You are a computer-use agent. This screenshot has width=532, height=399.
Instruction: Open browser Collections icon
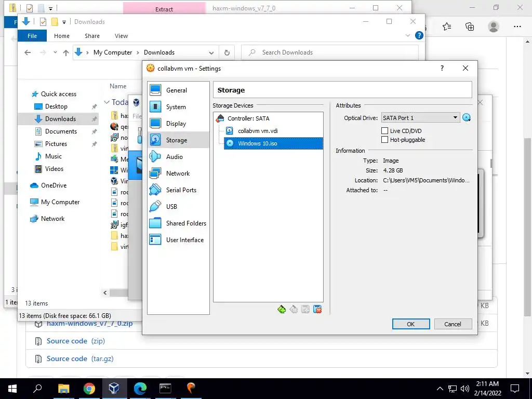click(x=470, y=26)
